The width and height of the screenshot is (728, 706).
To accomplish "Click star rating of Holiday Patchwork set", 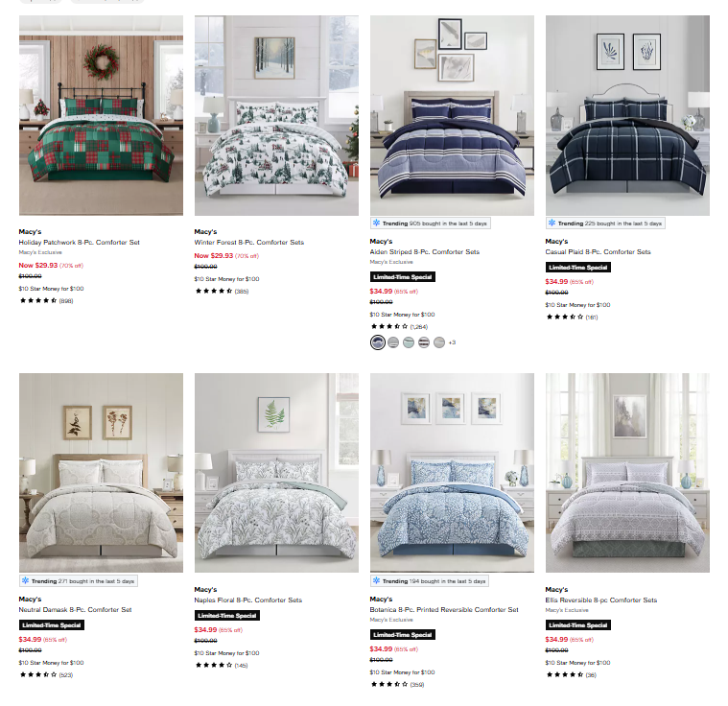I will point(38,300).
